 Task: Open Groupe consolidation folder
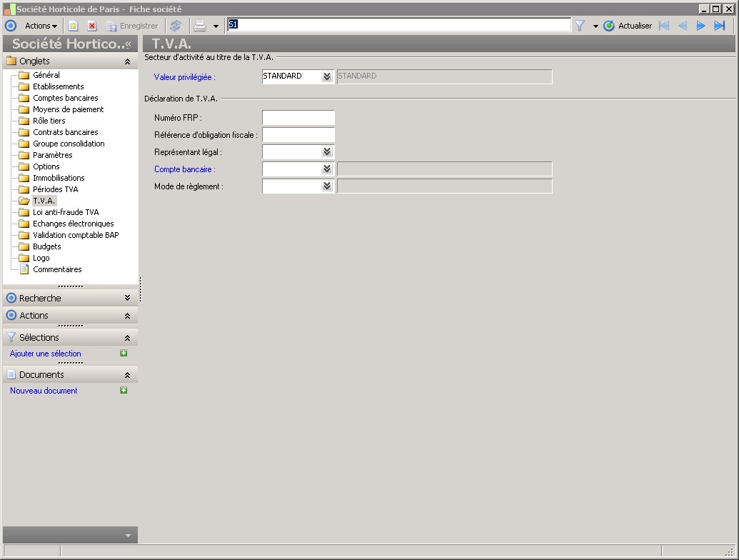(69, 144)
